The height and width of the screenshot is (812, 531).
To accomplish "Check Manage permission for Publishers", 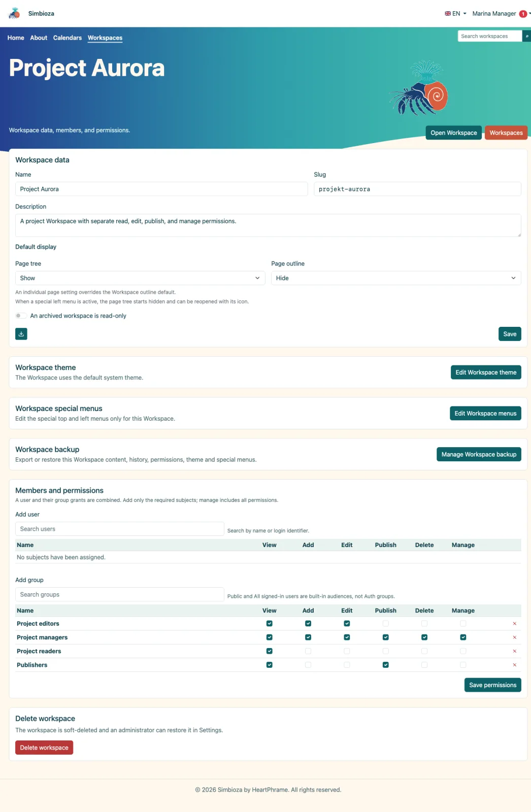I will click(463, 665).
